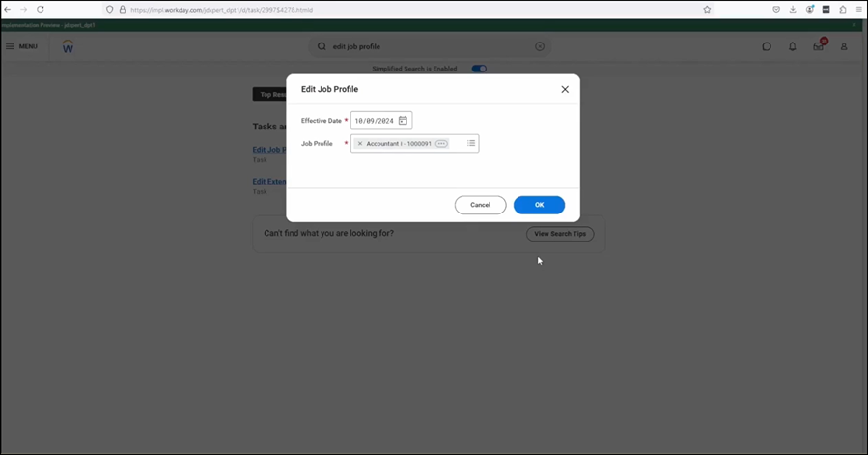Open the Effective Date calendar picker
The image size is (868, 455).
click(x=403, y=121)
